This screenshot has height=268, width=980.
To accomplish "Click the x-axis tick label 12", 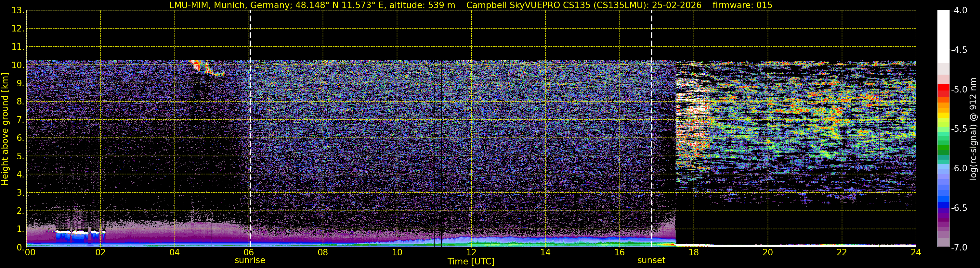I will [x=471, y=252].
